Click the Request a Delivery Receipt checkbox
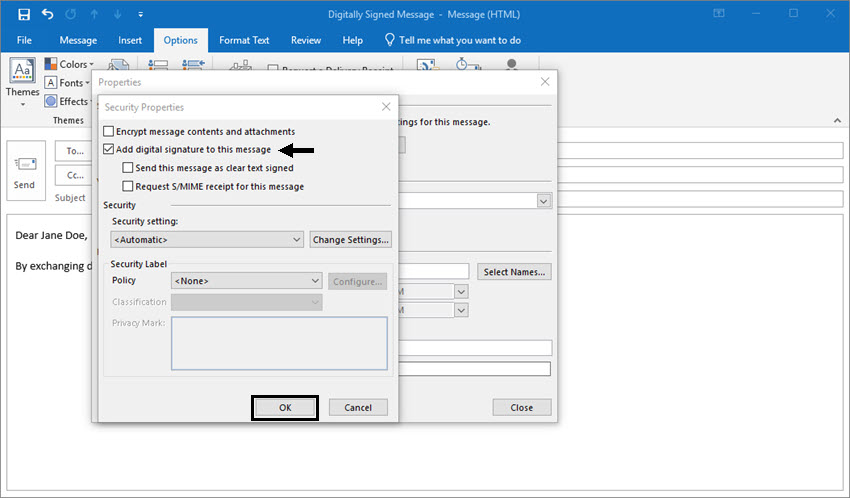Image resolution: width=850 pixels, height=498 pixels. point(273,68)
